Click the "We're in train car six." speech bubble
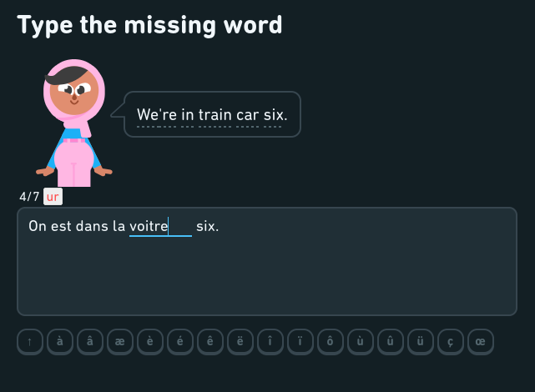 tap(212, 114)
